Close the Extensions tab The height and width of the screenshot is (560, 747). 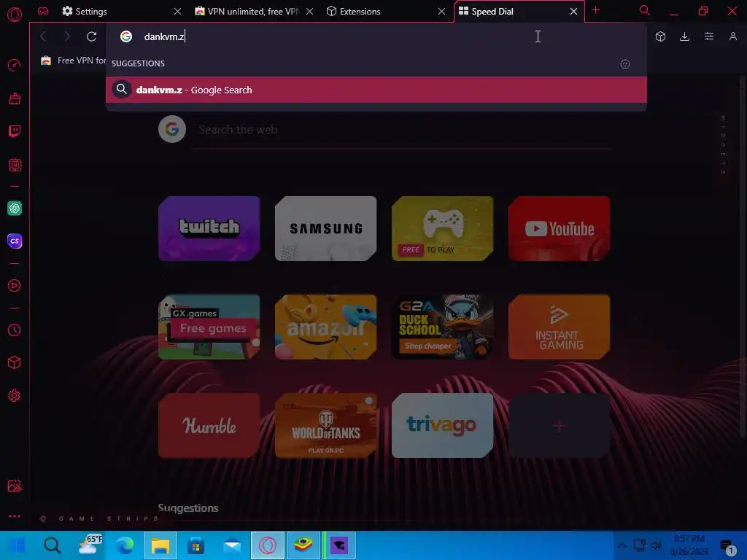click(441, 11)
